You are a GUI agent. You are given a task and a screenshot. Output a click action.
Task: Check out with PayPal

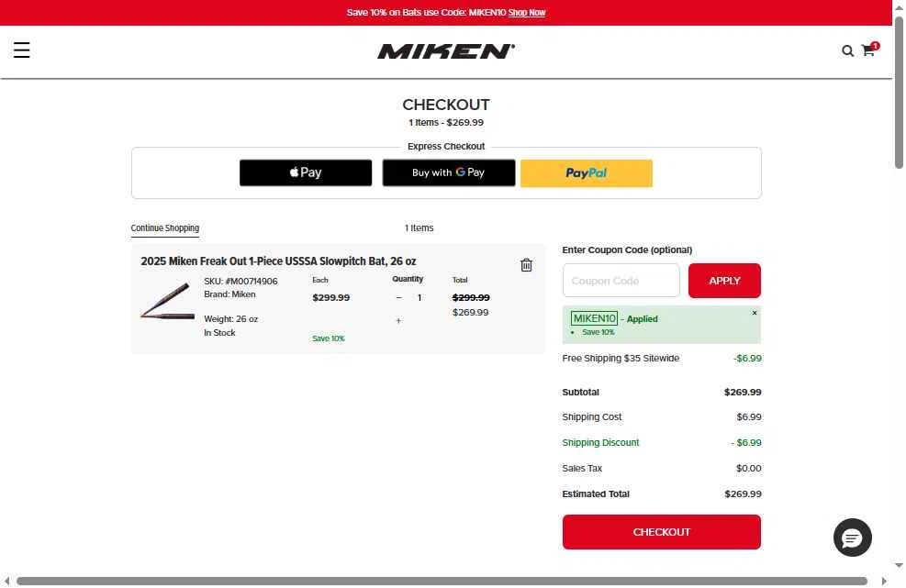coord(586,173)
